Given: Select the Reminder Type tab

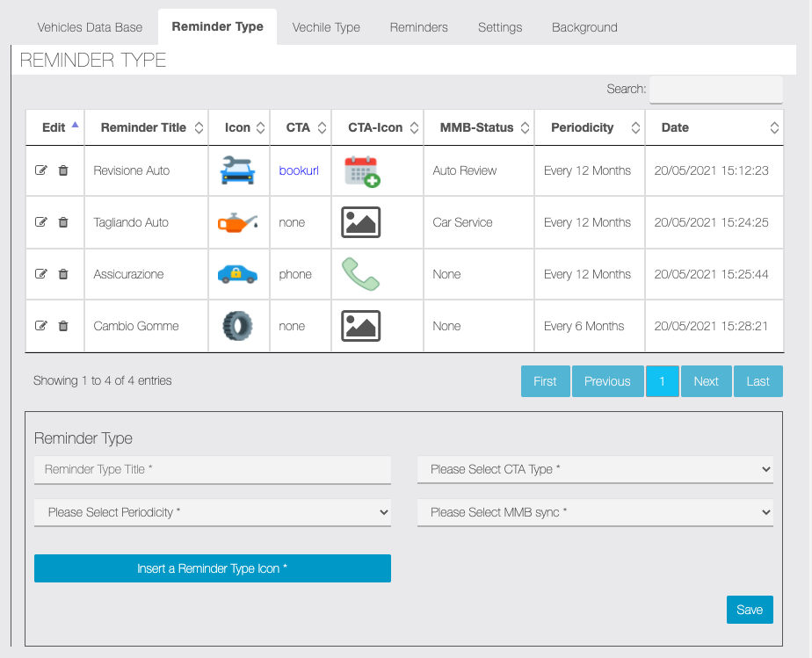Looking at the screenshot, I should tap(218, 27).
